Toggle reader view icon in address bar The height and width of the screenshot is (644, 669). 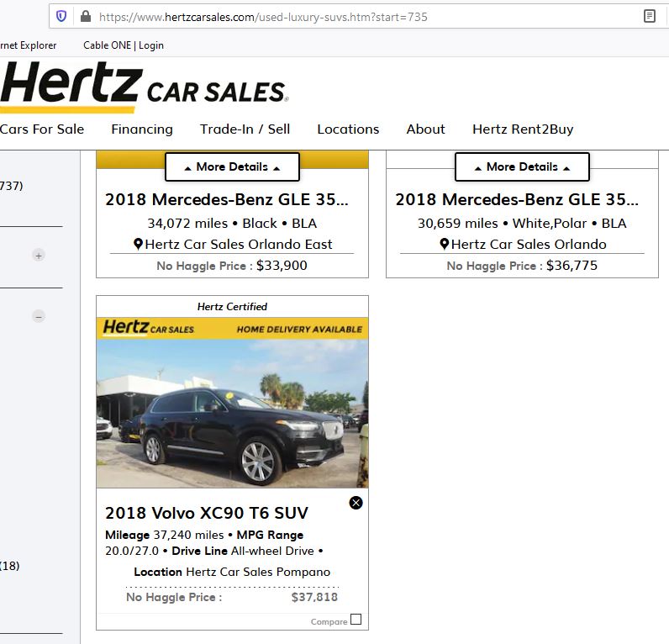pyautogui.click(x=650, y=17)
